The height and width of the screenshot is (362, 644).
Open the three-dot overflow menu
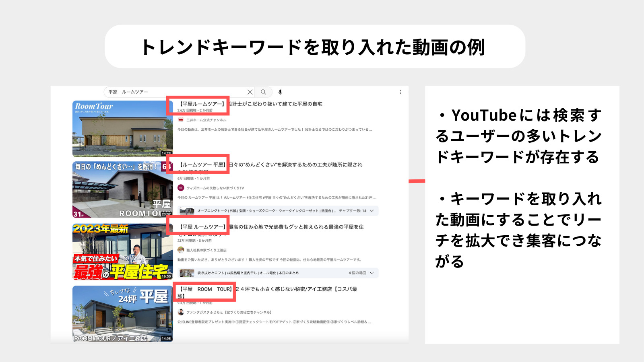coord(400,92)
